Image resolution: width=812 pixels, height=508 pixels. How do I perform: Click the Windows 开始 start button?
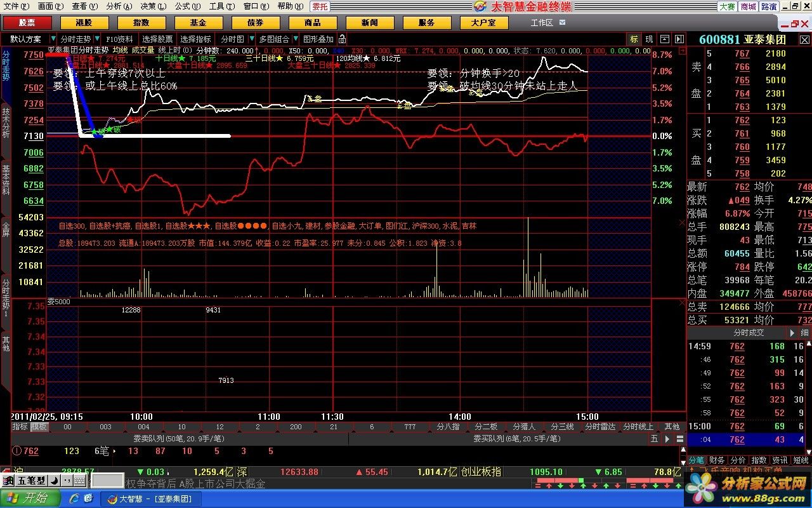(x=30, y=498)
